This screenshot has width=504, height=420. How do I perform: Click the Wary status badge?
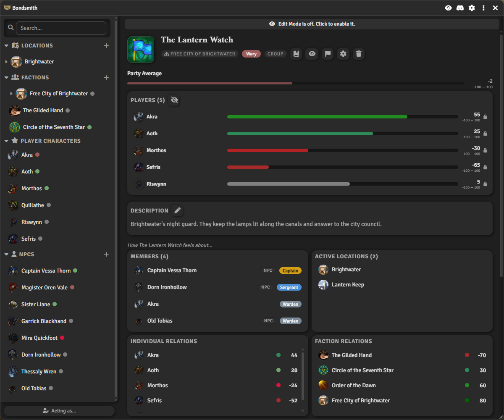pyautogui.click(x=251, y=54)
